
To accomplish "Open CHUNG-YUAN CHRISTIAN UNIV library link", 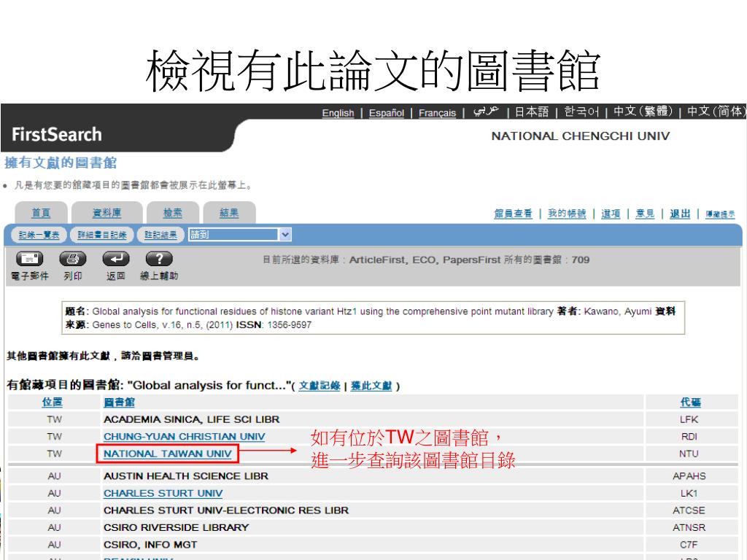I will click(184, 437).
